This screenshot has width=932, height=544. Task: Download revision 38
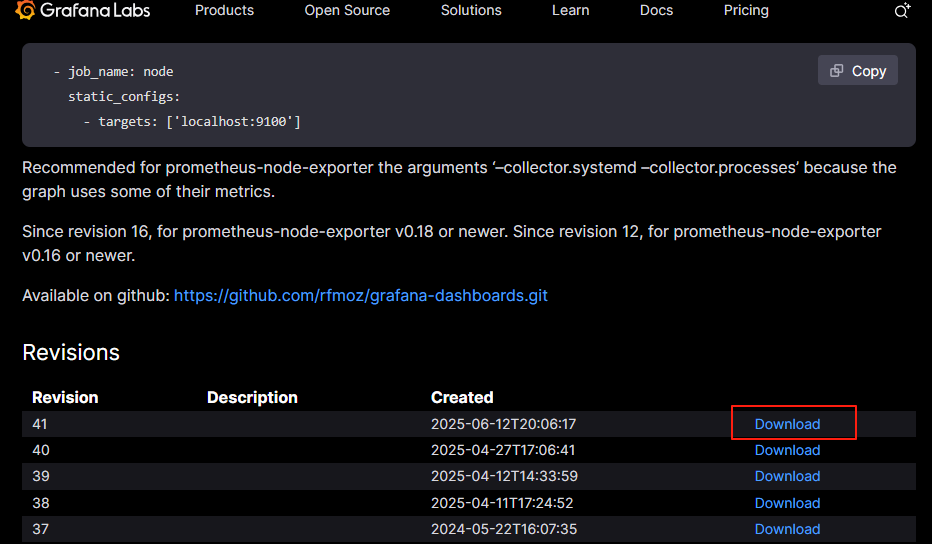click(787, 503)
